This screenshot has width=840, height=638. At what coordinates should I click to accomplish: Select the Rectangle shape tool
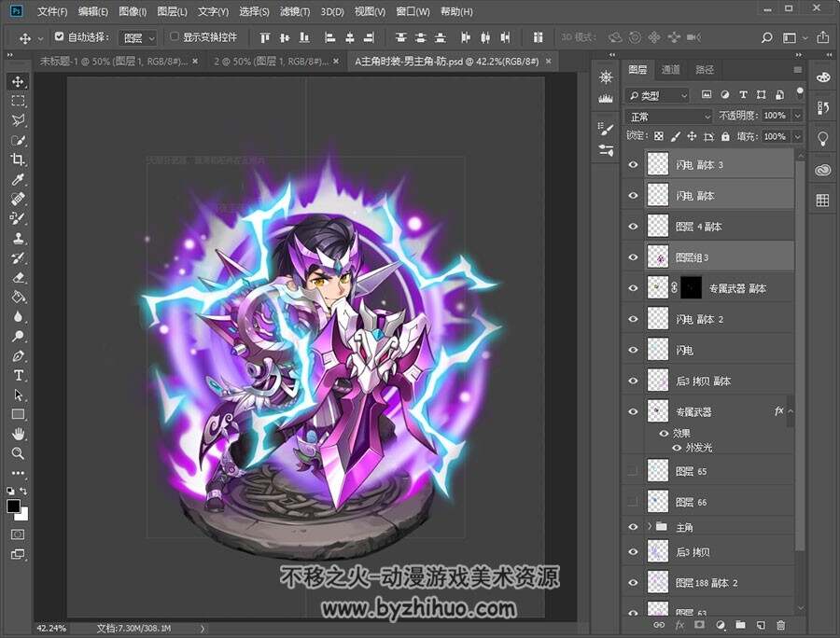[18, 414]
